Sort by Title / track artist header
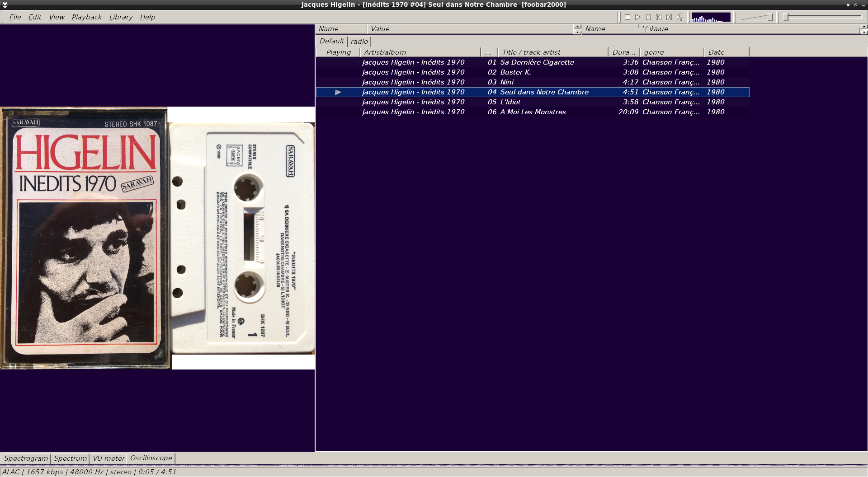This screenshot has width=868, height=477. tap(553, 52)
